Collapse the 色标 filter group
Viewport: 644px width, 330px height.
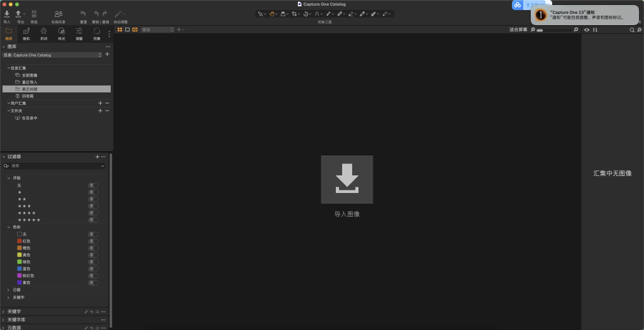point(9,227)
